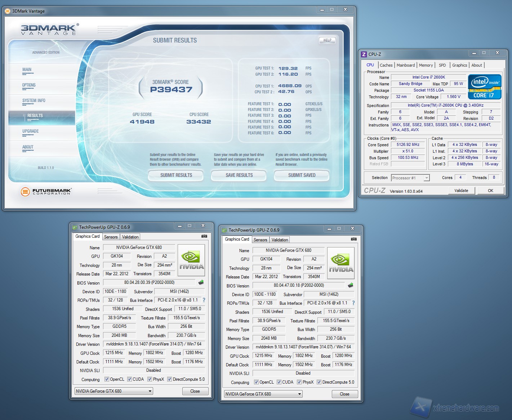Open the GPU selection dropdown in left GPU-Z
The height and width of the screenshot is (420, 512).
point(114,391)
